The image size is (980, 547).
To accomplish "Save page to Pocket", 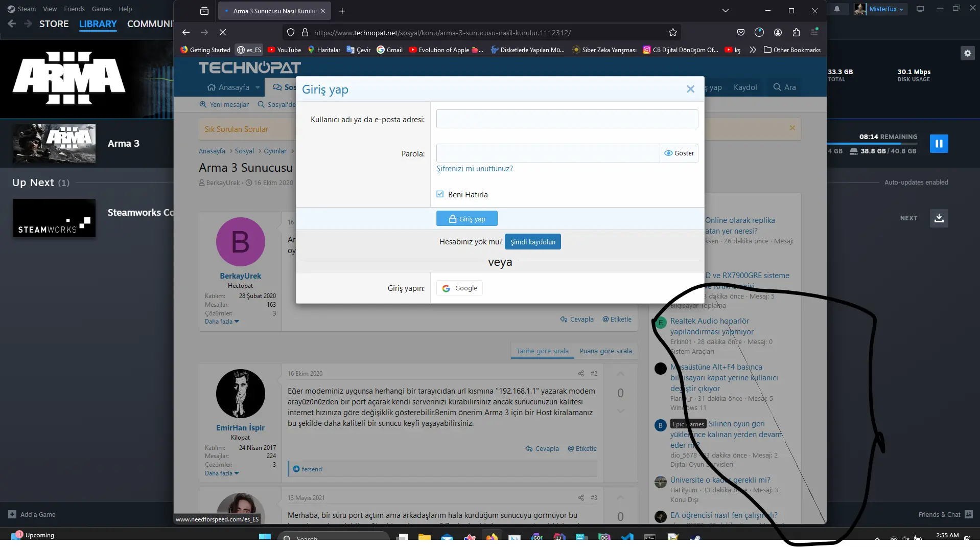I will pyautogui.click(x=741, y=32).
